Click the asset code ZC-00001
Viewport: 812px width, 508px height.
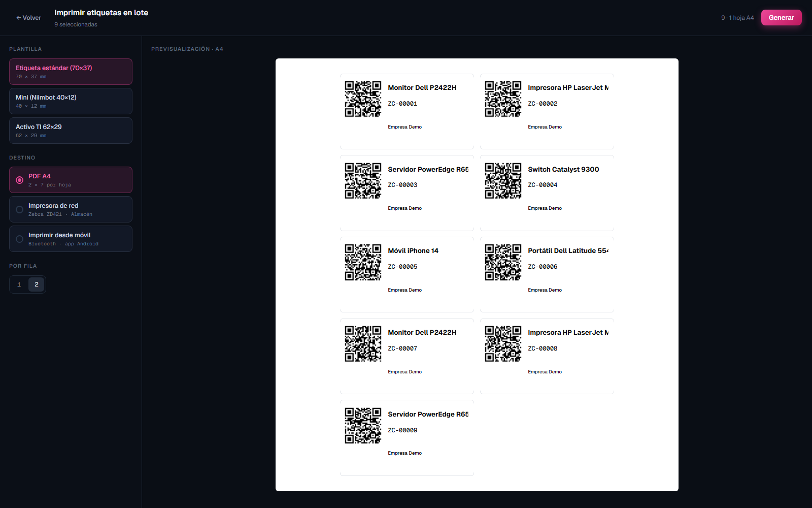point(402,104)
